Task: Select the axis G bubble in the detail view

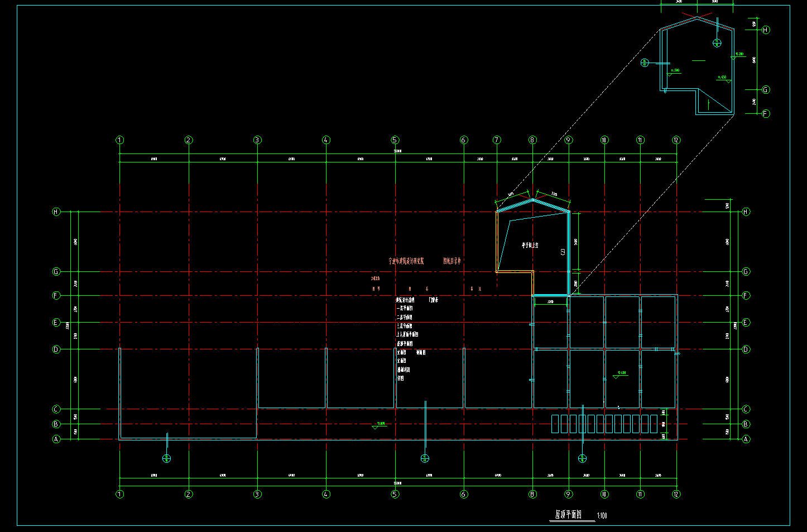Action: click(766, 89)
